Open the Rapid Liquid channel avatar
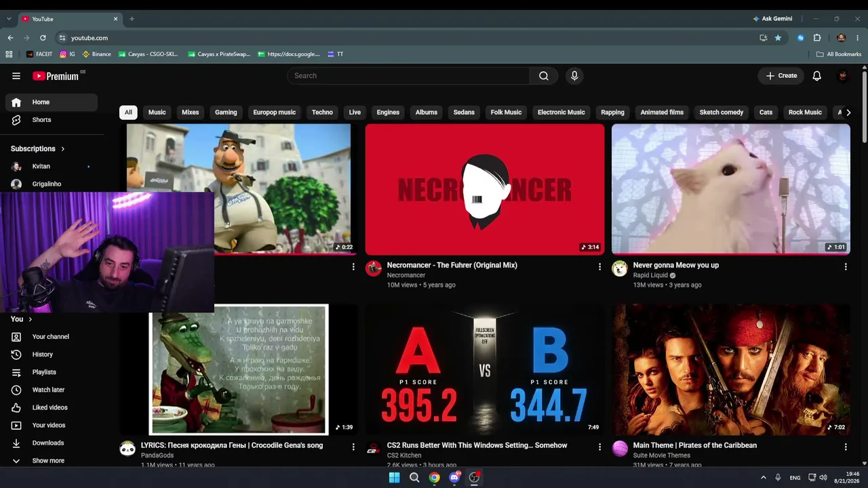Image resolution: width=868 pixels, height=488 pixels. pyautogui.click(x=620, y=268)
